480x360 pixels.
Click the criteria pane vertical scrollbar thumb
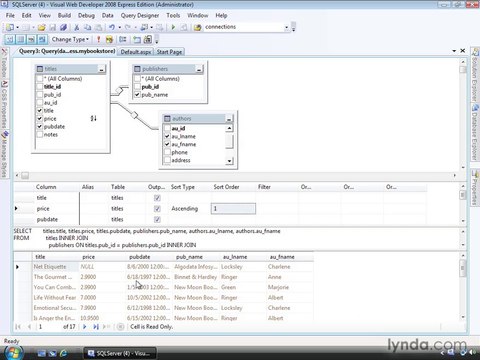[463, 195]
